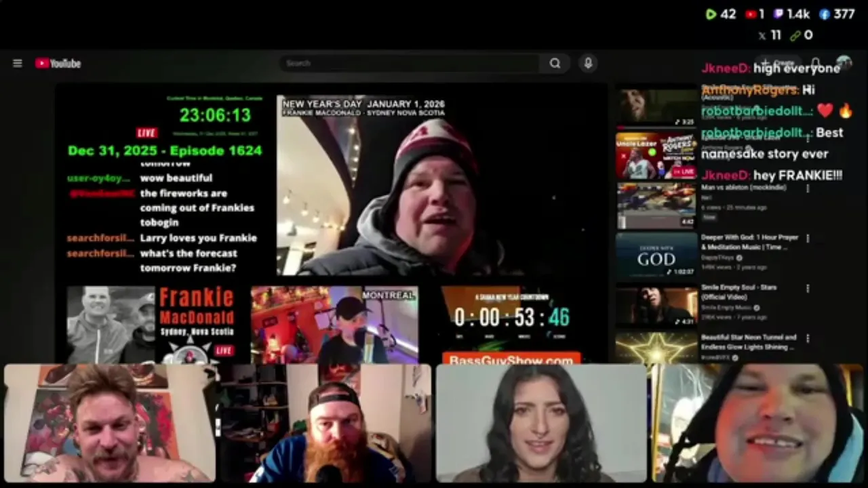Click chat message 'AnthonyRogers: Hi'
Screen dimensions: 868x488
coord(757,89)
